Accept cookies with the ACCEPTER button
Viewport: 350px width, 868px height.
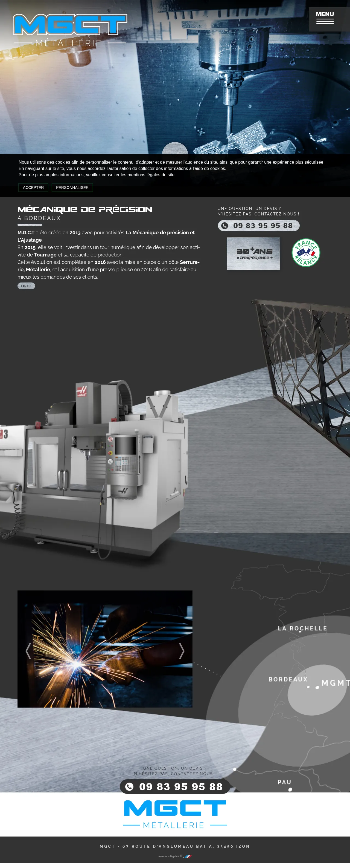[33, 187]
